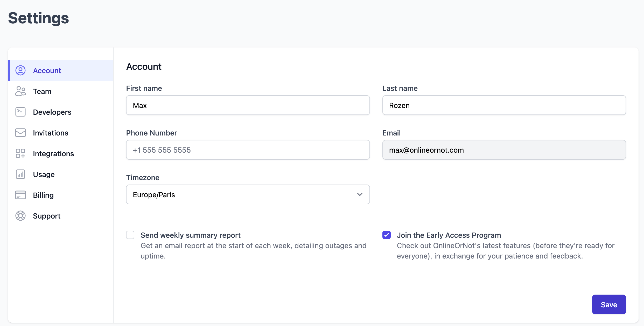Click the Developers terminal icon
Image resolution: width=644 pixels, height=326 pixels.
point(20,112)
